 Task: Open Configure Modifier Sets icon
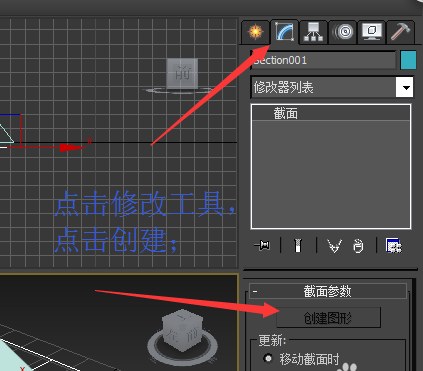click(394, 246)
